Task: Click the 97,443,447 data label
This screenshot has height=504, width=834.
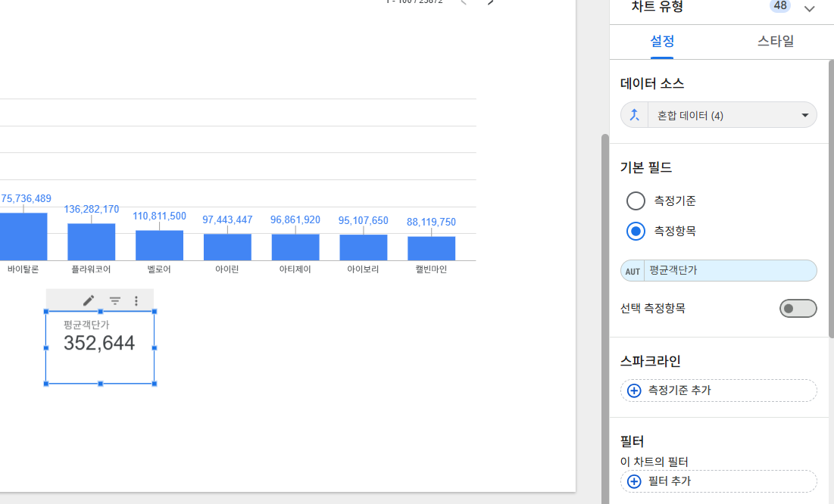Action: (227, 220)
